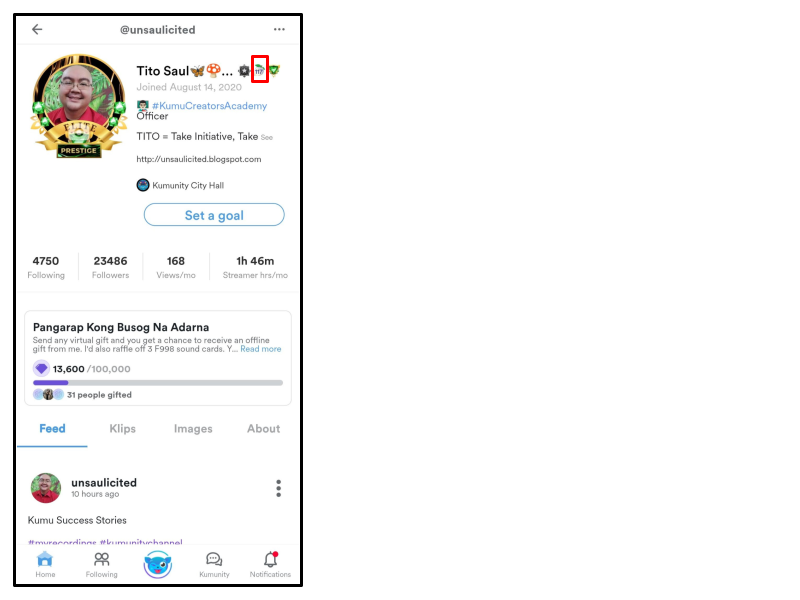The height and width of the screenshot is (600, 800).
Task: Click the Set a goal button
Action: click(214, 215)
